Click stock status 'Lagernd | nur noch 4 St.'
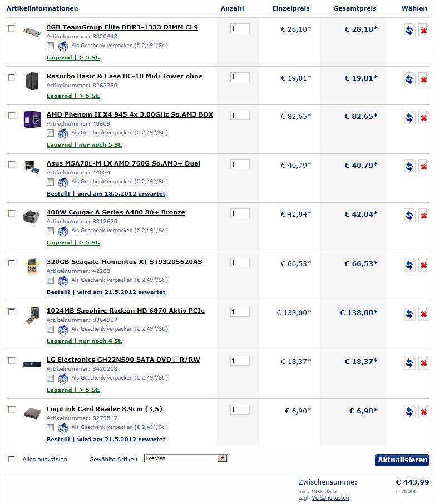435x504 pixels. coord(85,341)
